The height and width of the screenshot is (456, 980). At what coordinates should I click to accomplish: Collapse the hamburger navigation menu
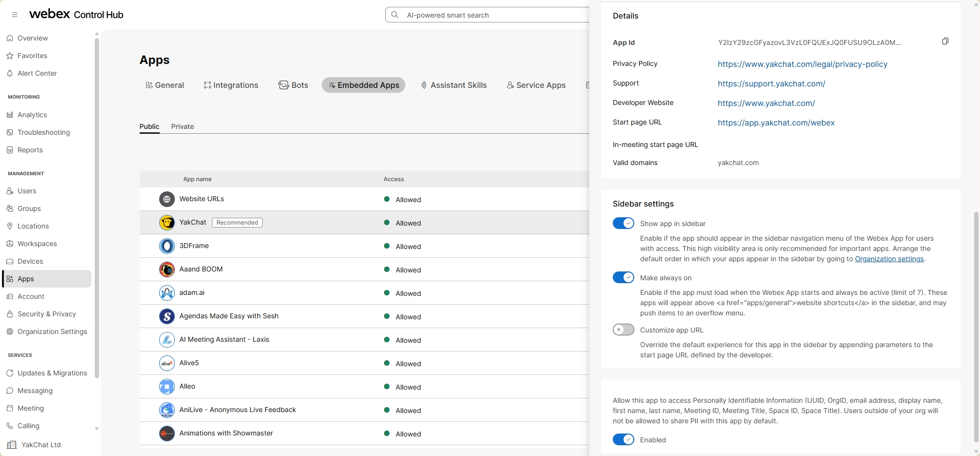15,15
